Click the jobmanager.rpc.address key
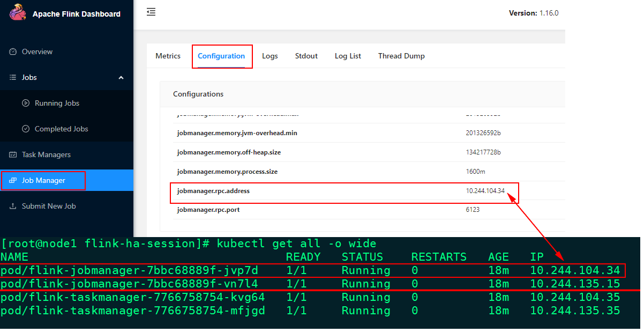This screenshot has height=332, width=644. point(213,191)
